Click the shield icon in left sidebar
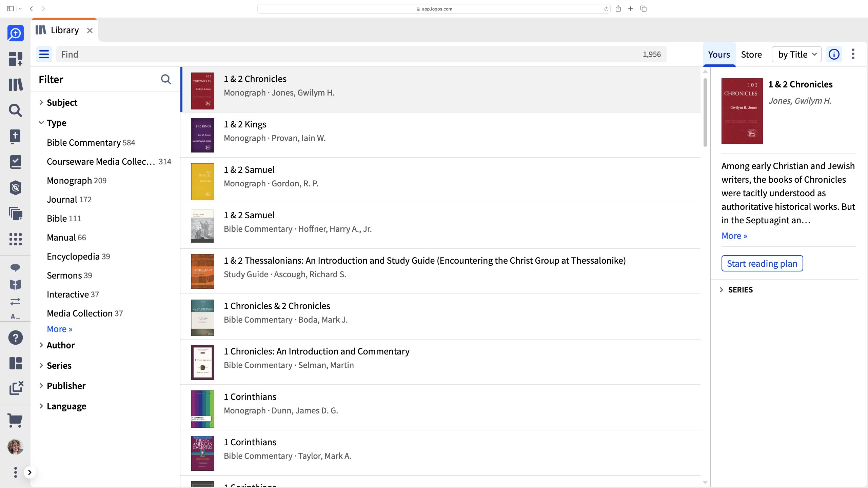This screenshot has width=868, height=488. 16,188
